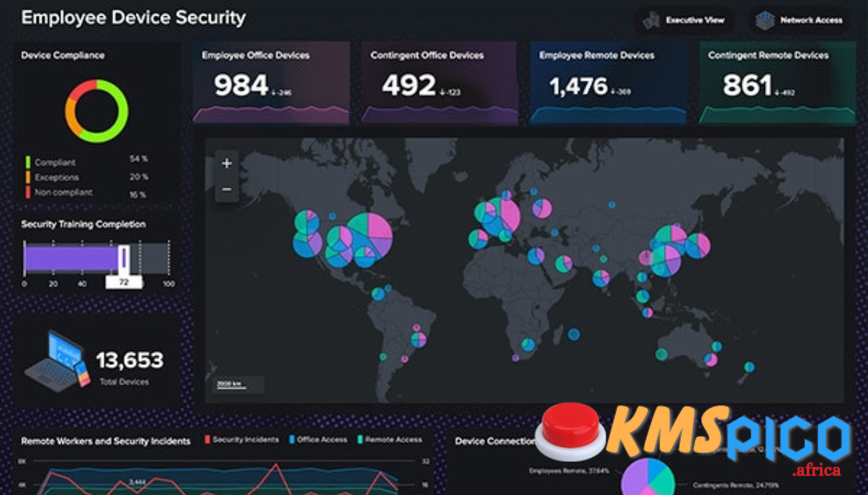Viewport: 868px width, 495px height.
Task: Click the Employees Remote, 37.64% label
Action: [x=569, y=471]
